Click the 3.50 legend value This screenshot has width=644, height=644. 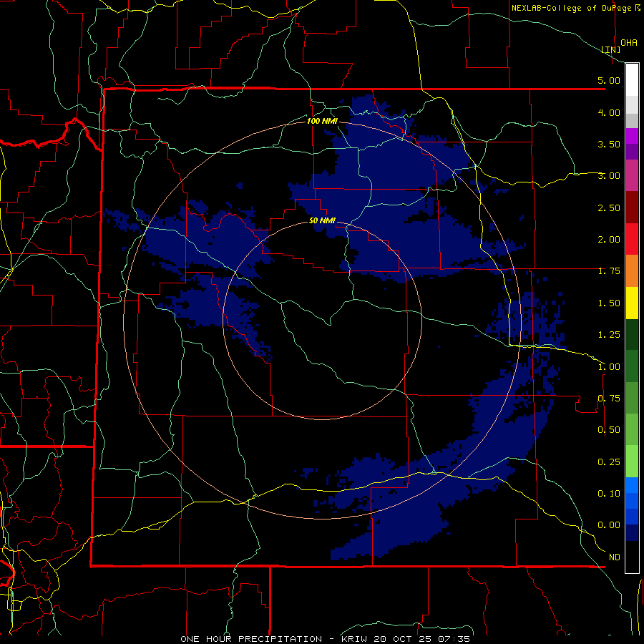click(609, 144)
